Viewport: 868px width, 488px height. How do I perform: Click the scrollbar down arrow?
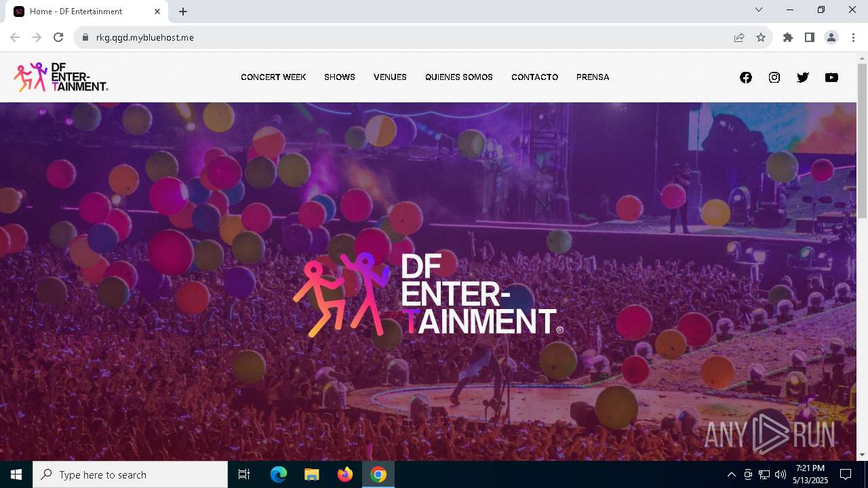862,455
